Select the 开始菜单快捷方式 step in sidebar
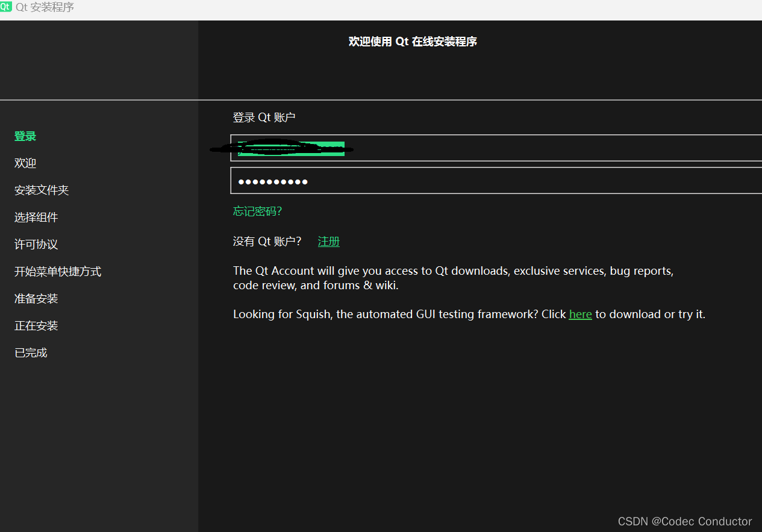Screen dimensions: 762x532 point(58,272)
